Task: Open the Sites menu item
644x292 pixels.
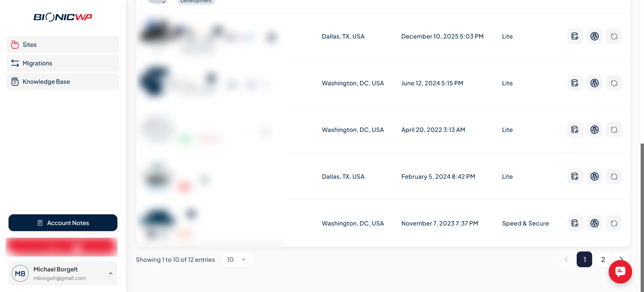Action: [63, 45]
